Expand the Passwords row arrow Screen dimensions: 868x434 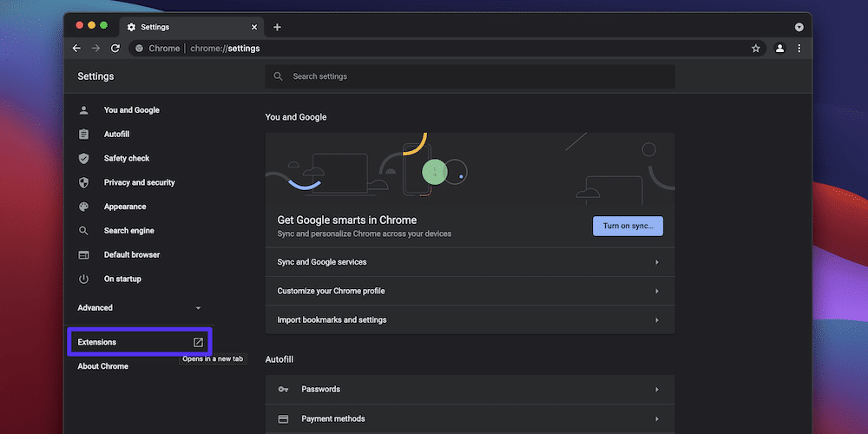click(657, 389)
